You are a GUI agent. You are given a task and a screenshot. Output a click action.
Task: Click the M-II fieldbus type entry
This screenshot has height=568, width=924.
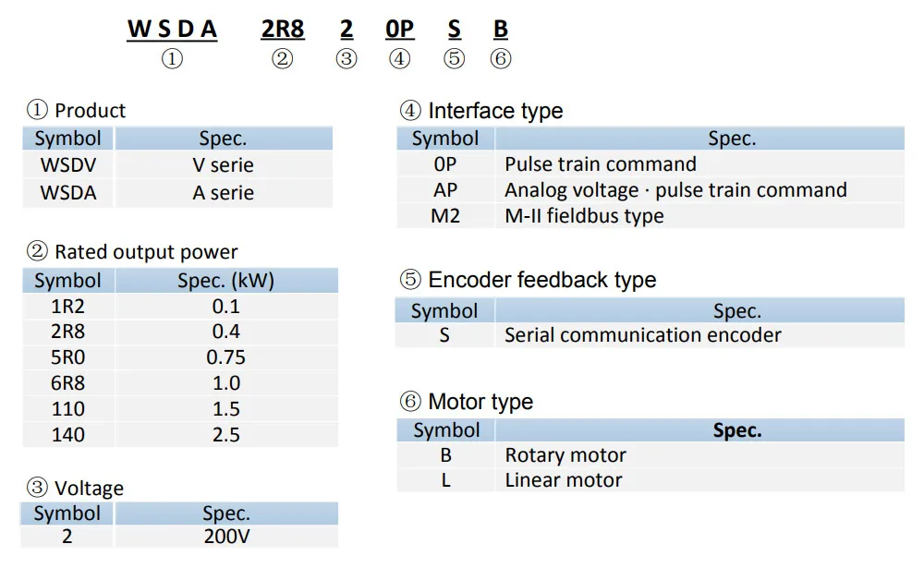click(x=584, y=215)
